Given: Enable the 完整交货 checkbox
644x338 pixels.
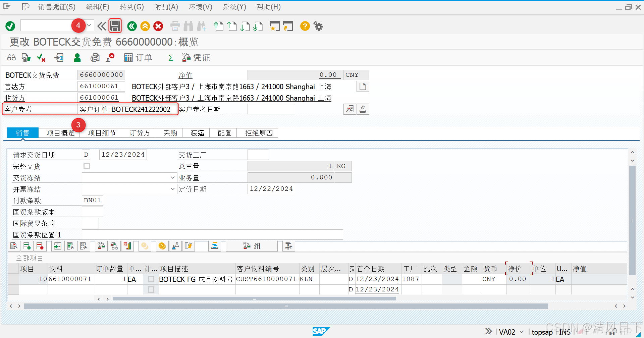Looking at the screenshot, I should pyautogui.click(x=87, y=166).
